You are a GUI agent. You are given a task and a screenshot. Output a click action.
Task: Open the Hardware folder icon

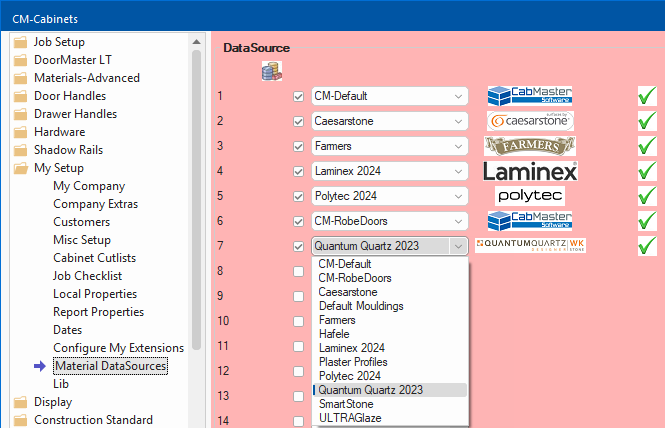(20, 132)
